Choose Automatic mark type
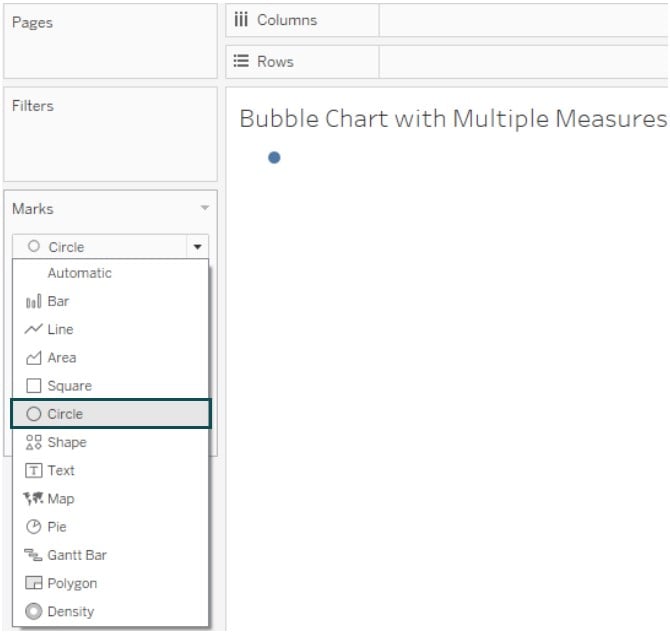 [111, 273]
